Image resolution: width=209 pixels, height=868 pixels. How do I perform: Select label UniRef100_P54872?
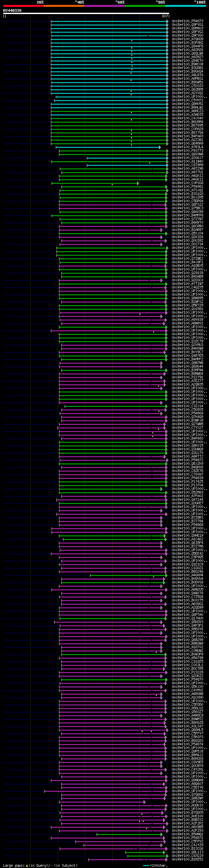click(187, 460)
